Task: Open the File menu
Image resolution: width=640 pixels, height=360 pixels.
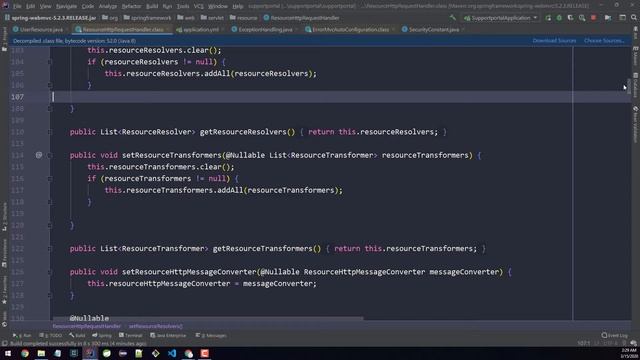Action: pos(17,6)
